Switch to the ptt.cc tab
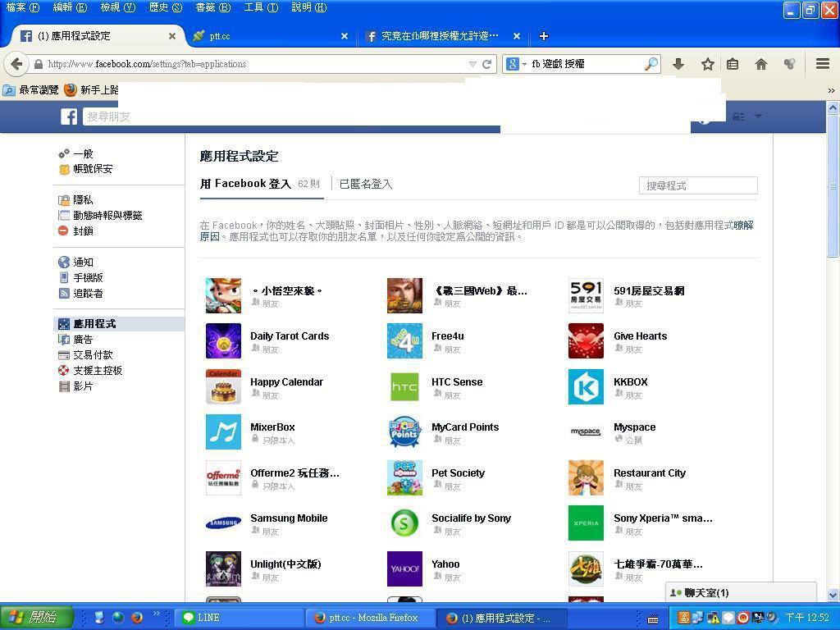 tap(267, 36)
